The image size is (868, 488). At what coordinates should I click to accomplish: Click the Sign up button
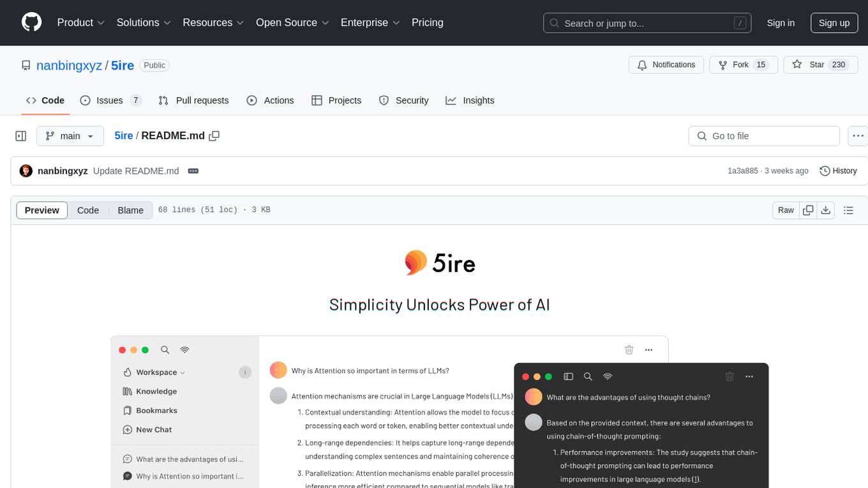(x=834, y=23)
